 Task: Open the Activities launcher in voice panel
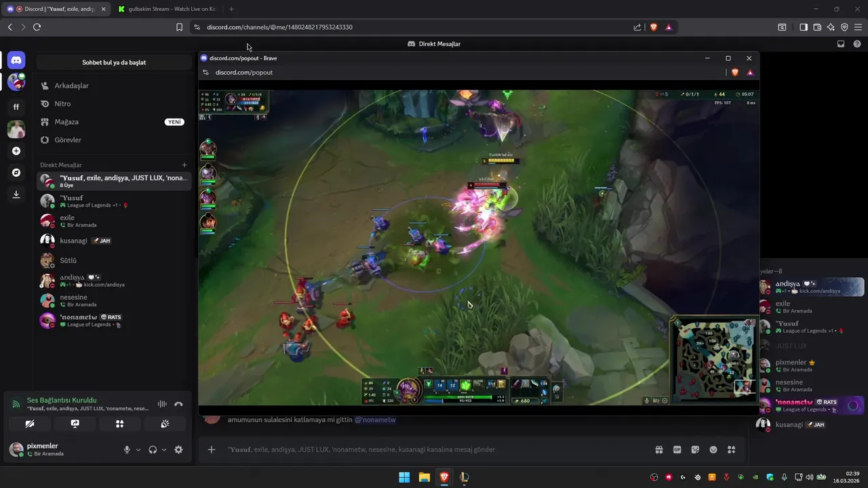tap(119, 424)
